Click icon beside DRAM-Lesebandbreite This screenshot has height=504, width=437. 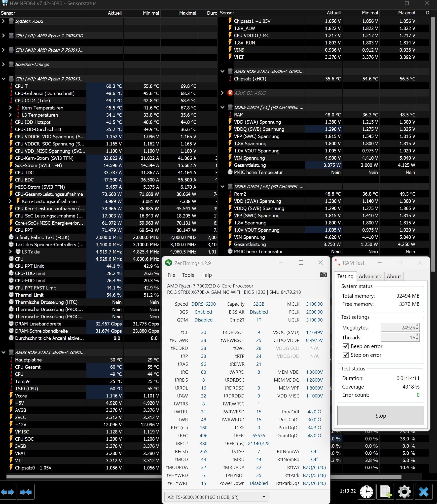[11, 324]
